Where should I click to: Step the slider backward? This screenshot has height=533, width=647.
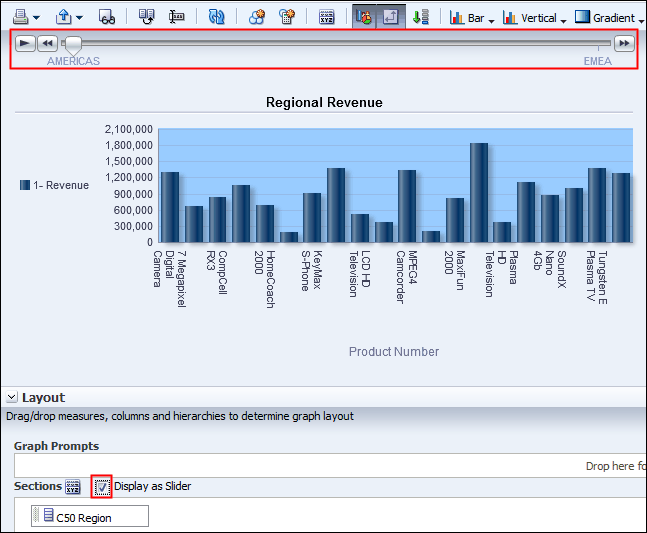pyautogui.click(x=47, y=43)
